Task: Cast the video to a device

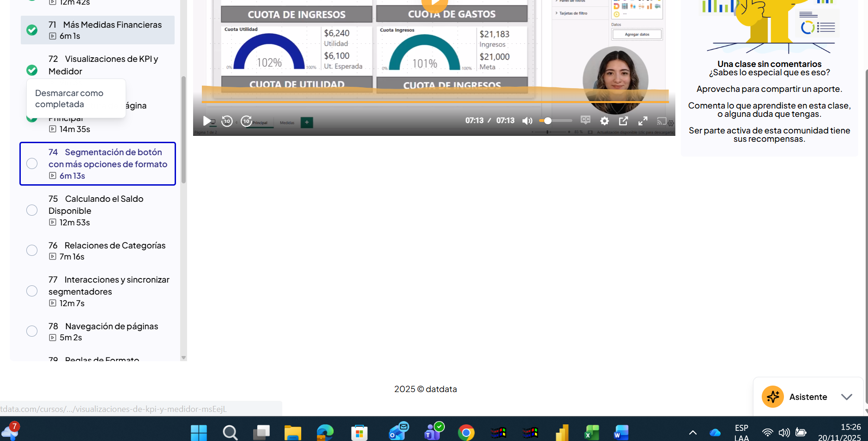Action: click(662, 121)
